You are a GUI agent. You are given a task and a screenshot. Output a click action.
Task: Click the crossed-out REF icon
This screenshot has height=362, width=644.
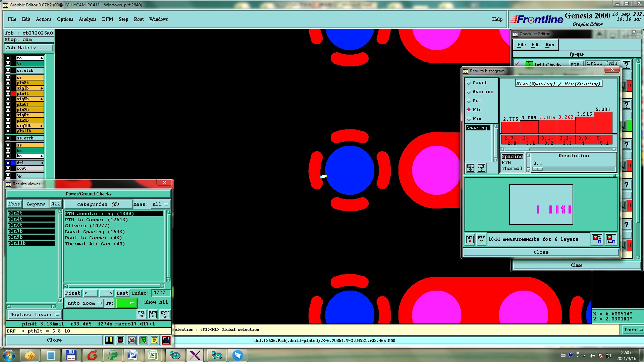(131, 340)
